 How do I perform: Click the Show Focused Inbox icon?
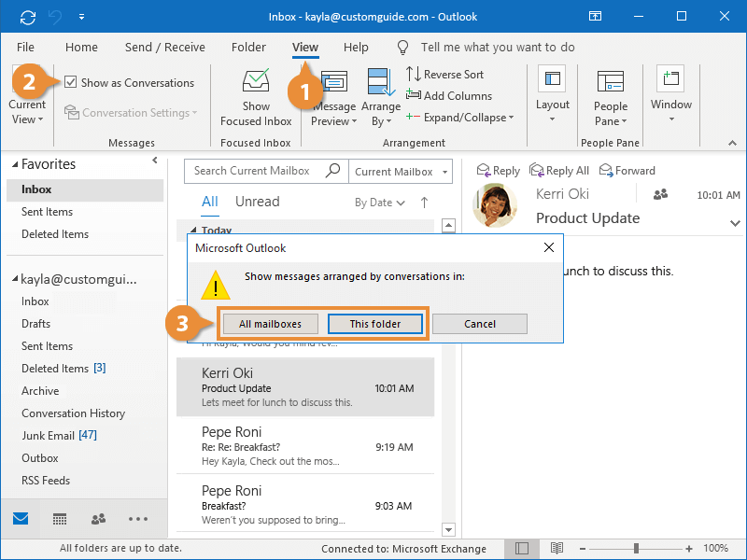[x=255, y=83]
